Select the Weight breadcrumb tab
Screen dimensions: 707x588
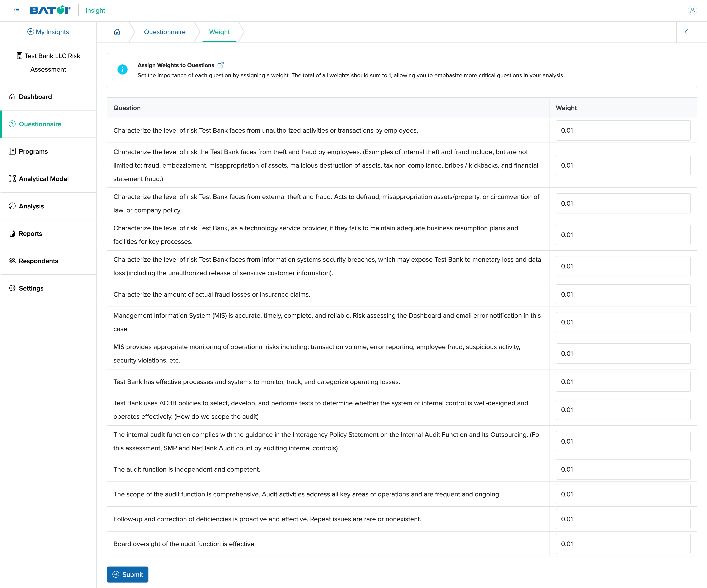coord(220,32)
